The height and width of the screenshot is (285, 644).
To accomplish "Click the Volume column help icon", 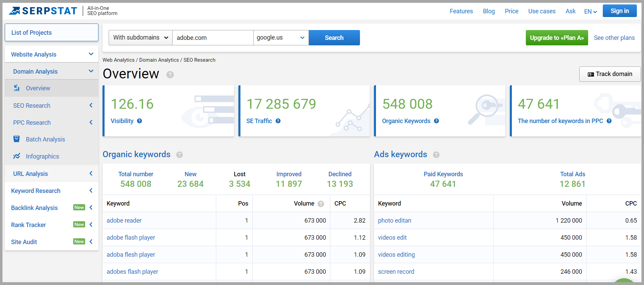I will tap(320, 204).
